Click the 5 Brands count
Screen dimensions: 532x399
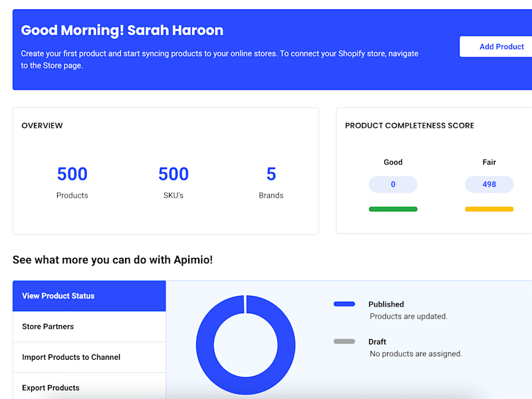(271, 174)
